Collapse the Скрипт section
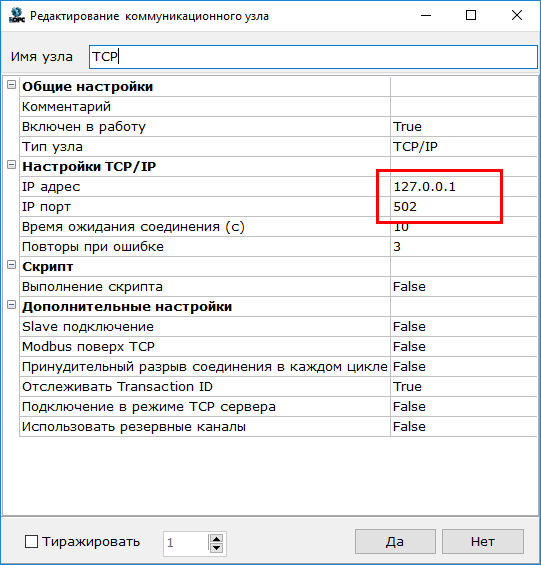 (12, 265)
